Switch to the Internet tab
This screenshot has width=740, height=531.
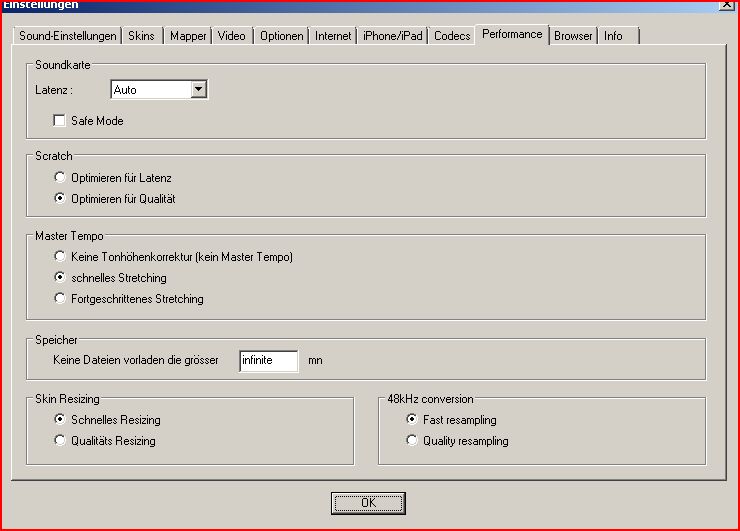point(333,36)
